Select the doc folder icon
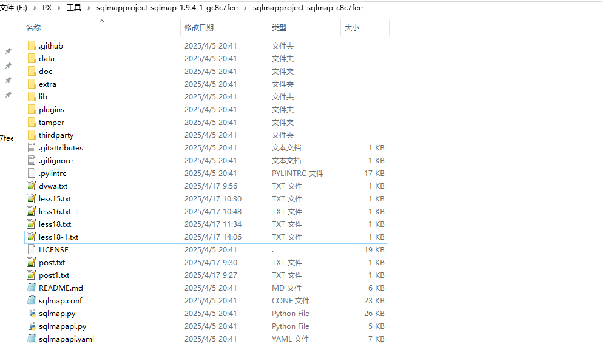Viewport: 602px width, 364px height. pyautogui.click(x=32, y=71)
